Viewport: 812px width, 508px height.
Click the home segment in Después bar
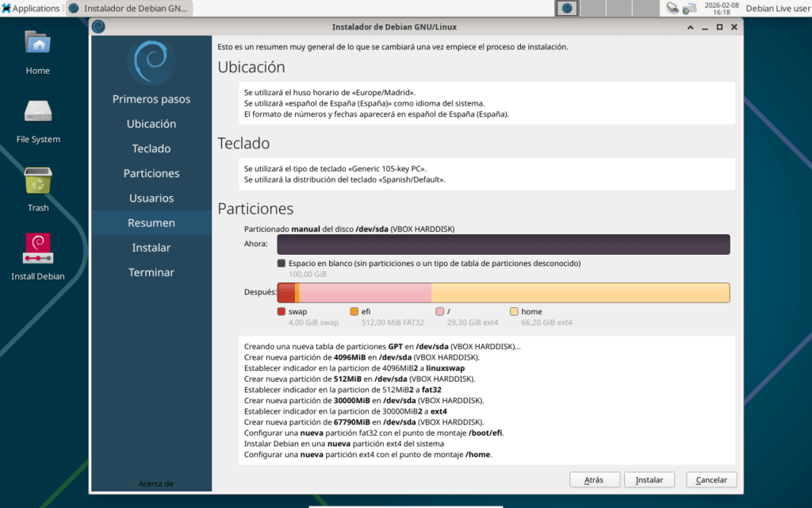point(579,292)
